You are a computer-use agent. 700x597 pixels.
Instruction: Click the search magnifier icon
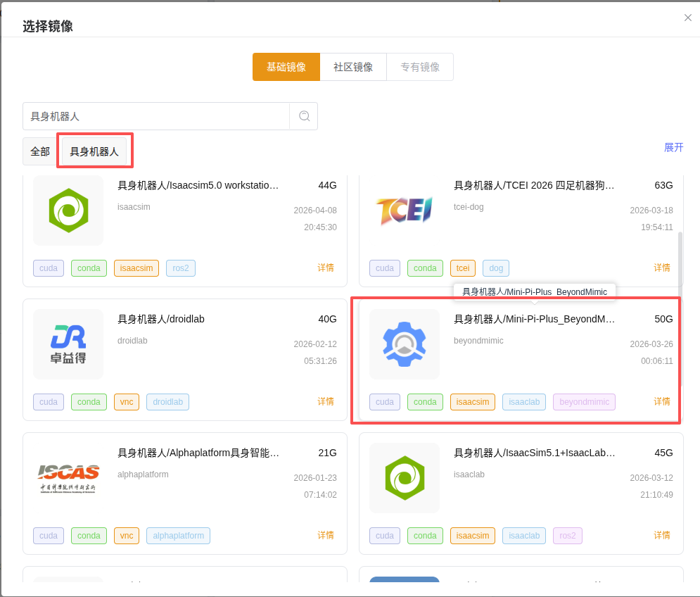click(x=304, y=116)
